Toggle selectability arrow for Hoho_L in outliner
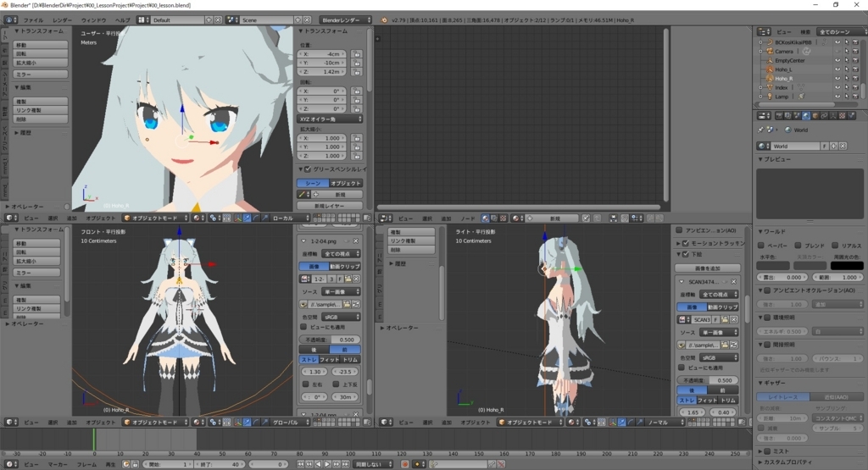The image size is (868, 470). [x=847, y=69]
